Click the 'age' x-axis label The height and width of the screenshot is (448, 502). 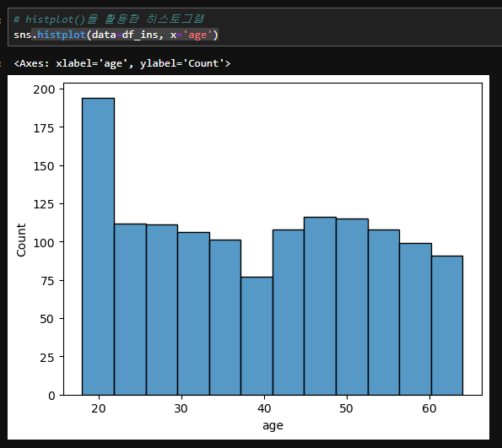[x=273, y=425]
